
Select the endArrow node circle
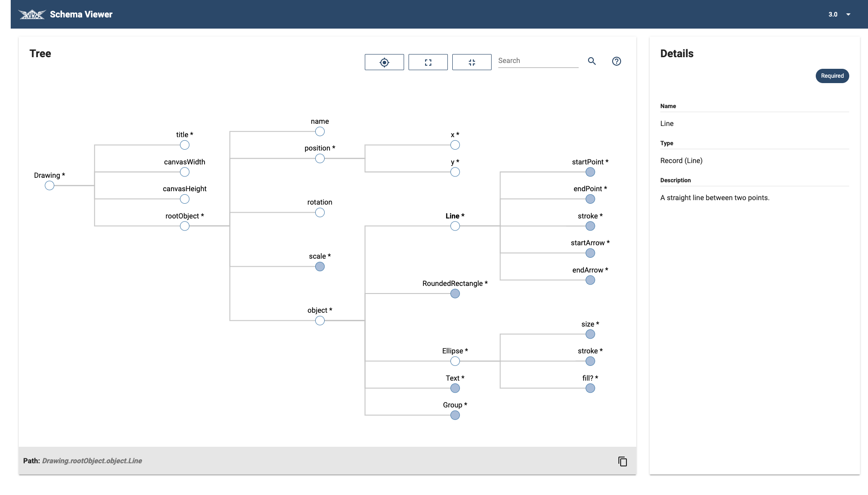(x=590, y=280)
